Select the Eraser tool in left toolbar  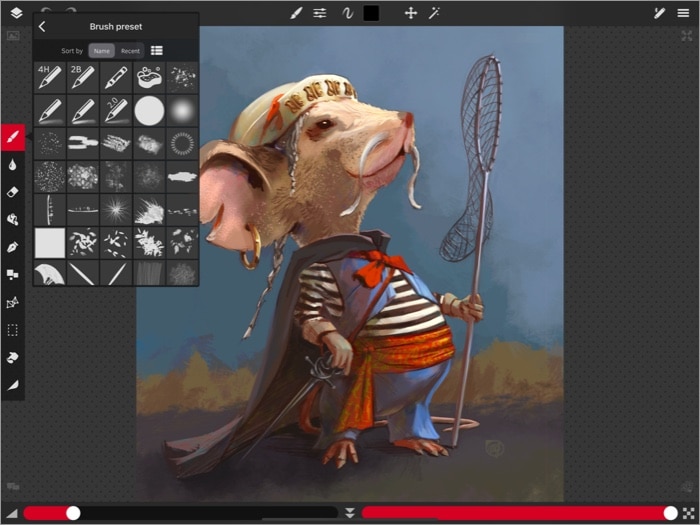pos(13,191)
